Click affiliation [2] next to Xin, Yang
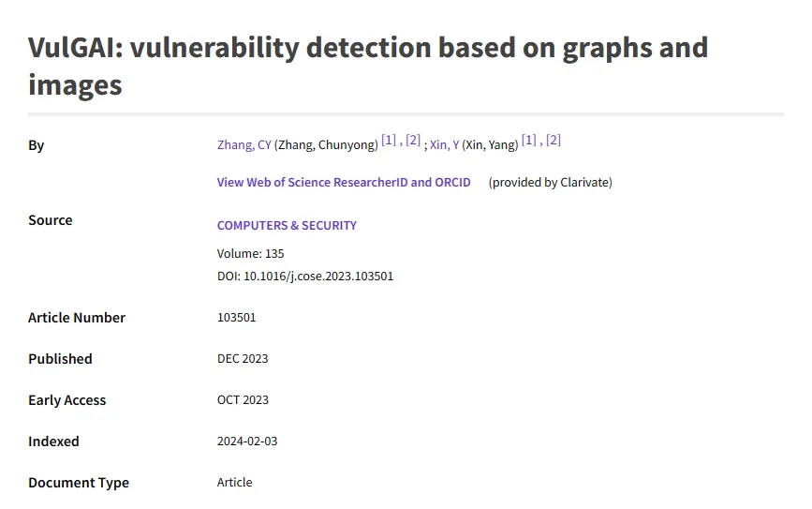 tap(554, 142)
